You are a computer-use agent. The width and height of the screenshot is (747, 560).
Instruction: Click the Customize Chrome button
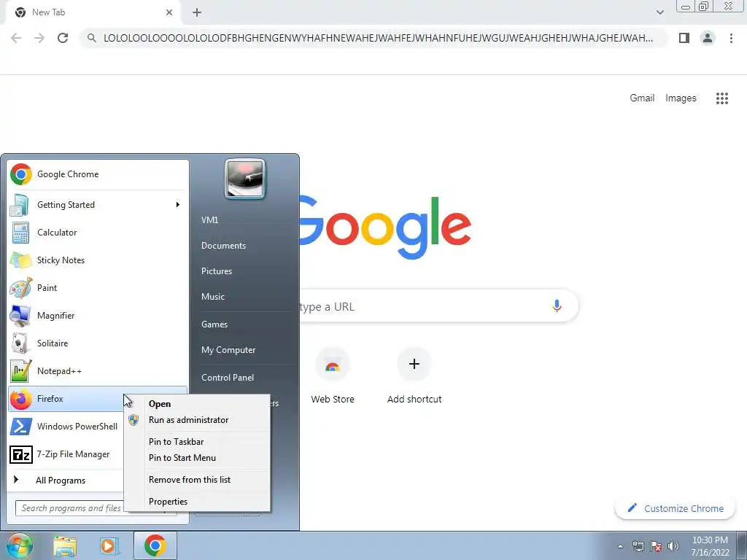[675, 508]
